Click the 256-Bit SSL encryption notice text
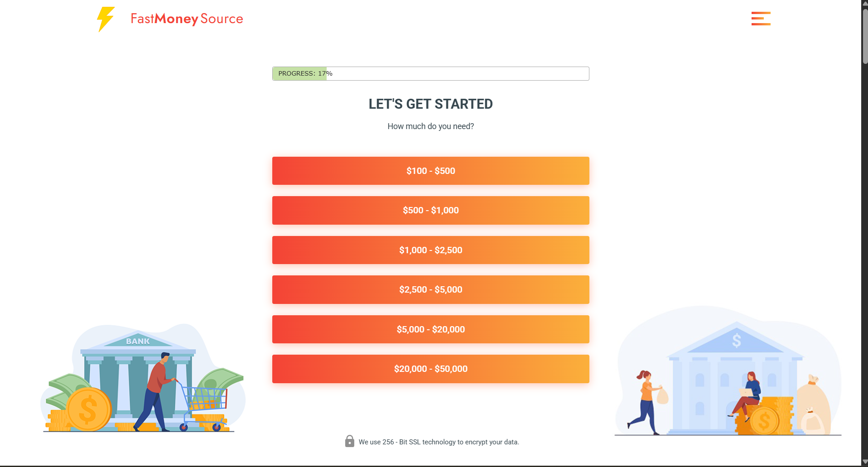Image resolution: width=868 pixels, height=467 pixels. (x=439, y=442)
